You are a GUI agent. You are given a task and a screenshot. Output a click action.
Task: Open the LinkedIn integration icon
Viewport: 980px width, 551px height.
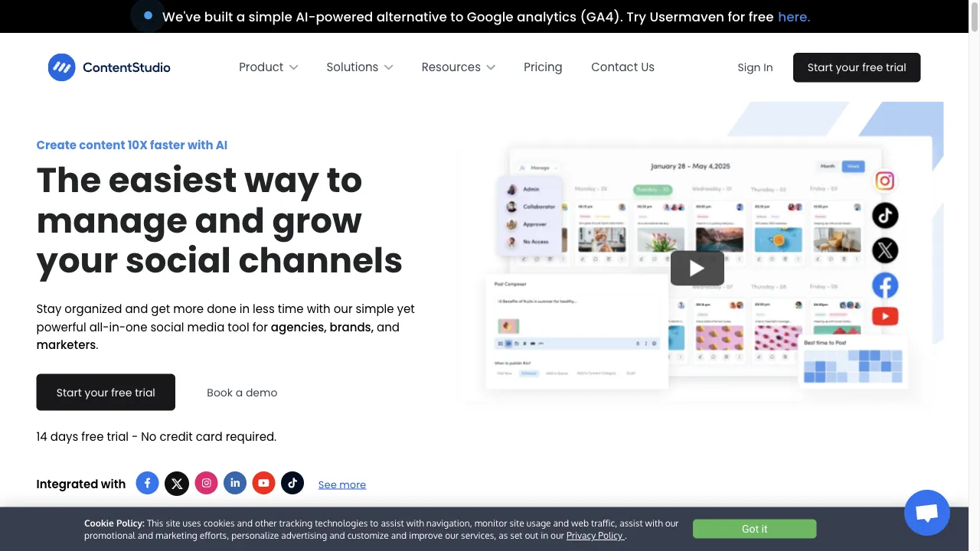tap(235, 483)
